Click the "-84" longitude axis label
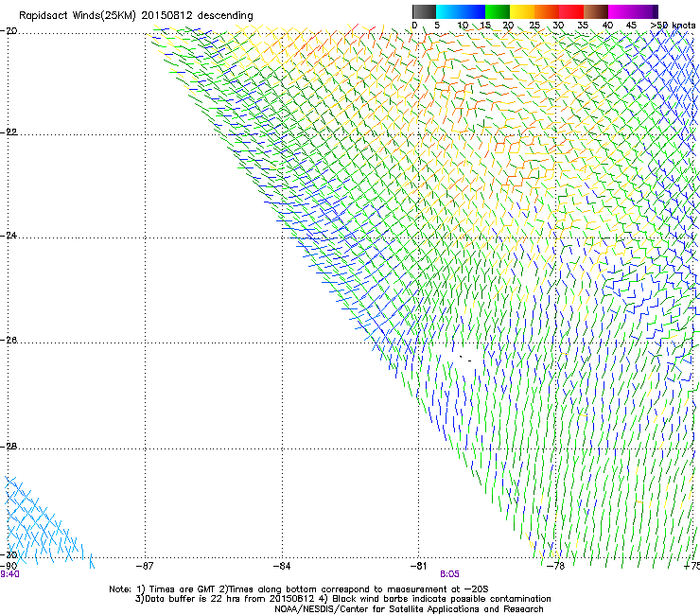700x615 pixels. click(x=282, y=566)
